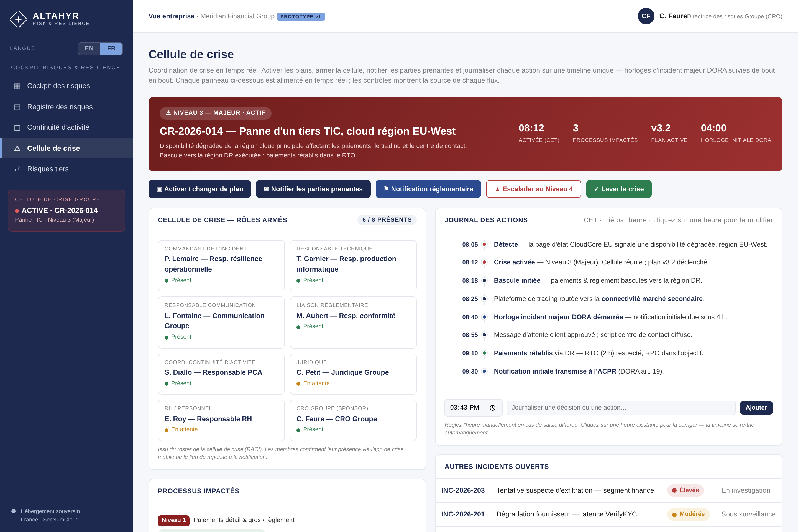Image resolution: width=798 pixels, height=532 pixels.
Task: Open C. Faure CRO Groupe card
Action: [353, 420]
